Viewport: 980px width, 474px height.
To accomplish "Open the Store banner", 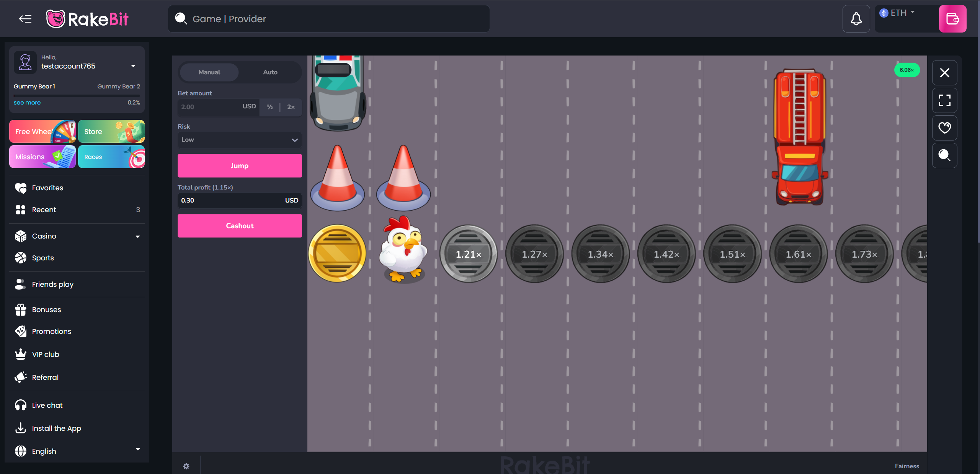I will click(111, 131).
